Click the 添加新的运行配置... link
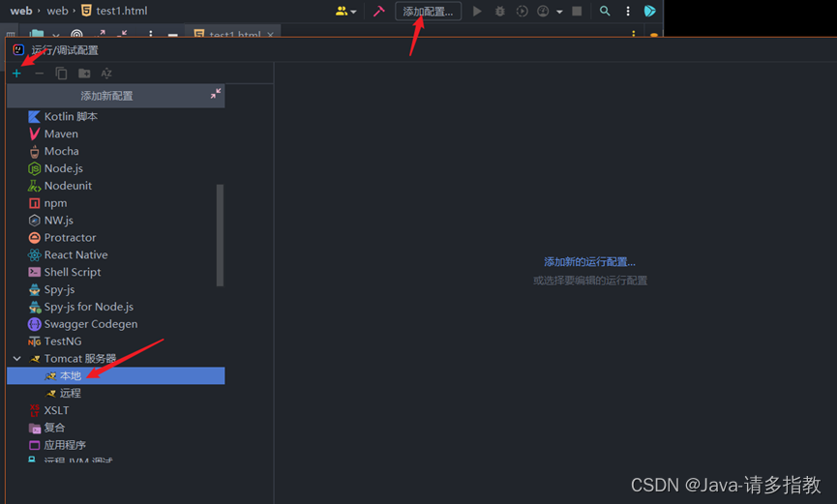The height and width of the screenshot is (504, 837). [x=589, y=261]
